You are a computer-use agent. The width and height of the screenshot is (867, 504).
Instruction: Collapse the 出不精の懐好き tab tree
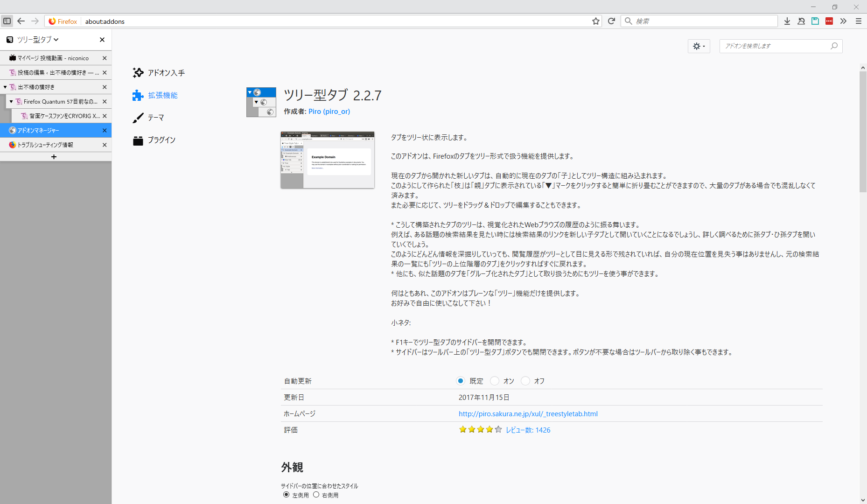[x=5, y=87]
